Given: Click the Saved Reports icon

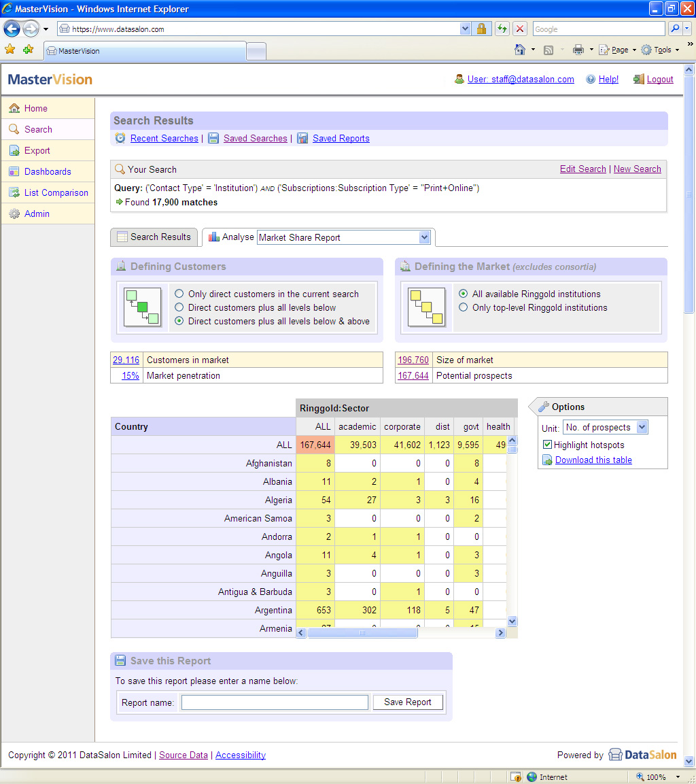Looking at the screenshot, I should tap(302, 138).
